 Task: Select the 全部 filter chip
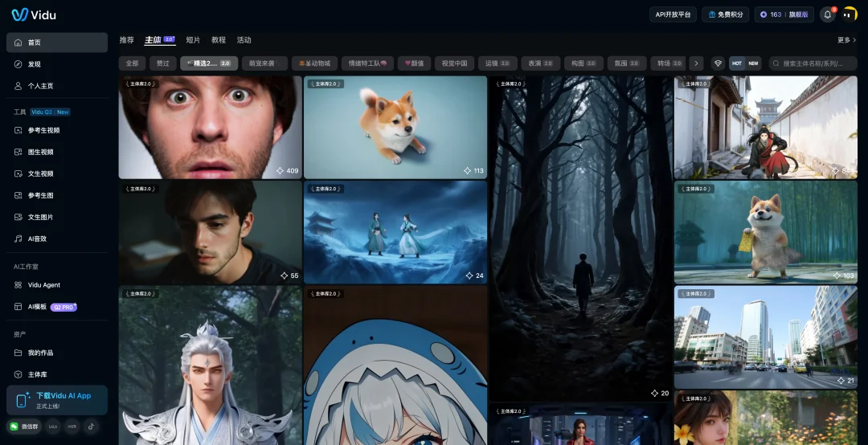pyautogui.click(x=132, y=63)
